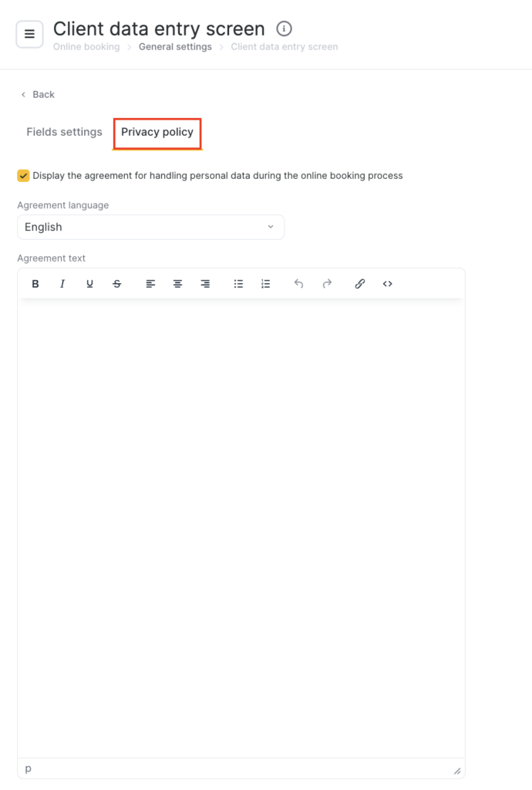Viewport: 532px width, 790px height.
Task: Underline the selected agreement text
Action: point(89,284)
